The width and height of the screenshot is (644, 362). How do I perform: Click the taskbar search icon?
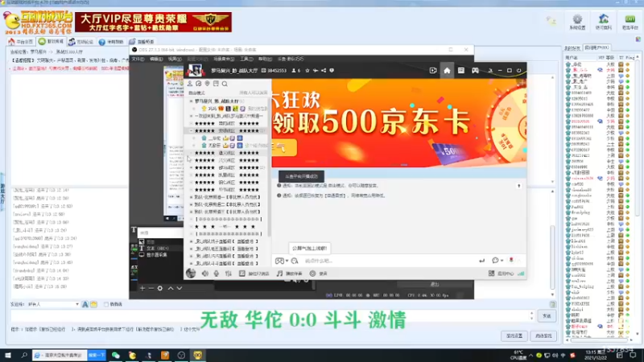click(x=24, y=355)
